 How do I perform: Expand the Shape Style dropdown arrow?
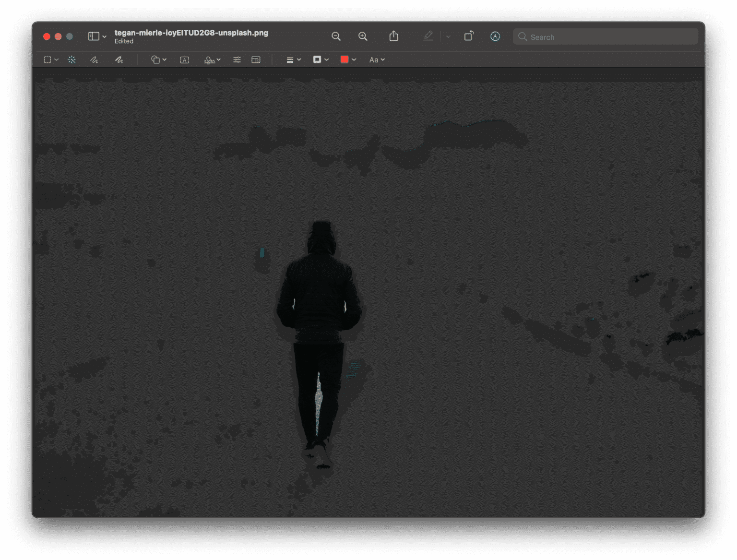coord(299,60)
